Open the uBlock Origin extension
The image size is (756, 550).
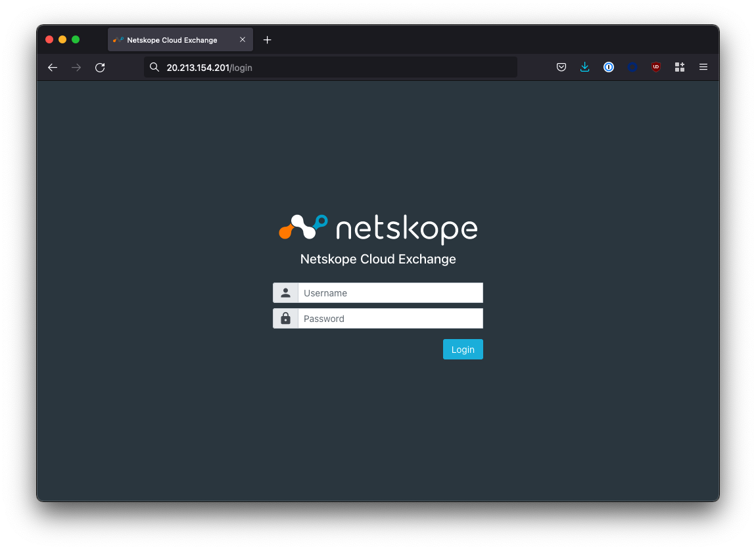coord(656,67)
